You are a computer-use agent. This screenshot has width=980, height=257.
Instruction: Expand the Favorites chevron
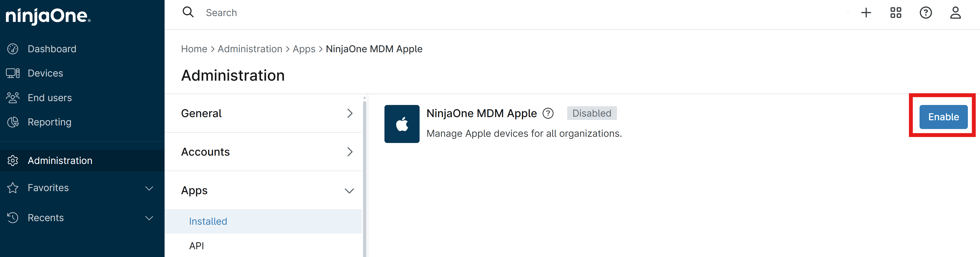point(149,188)
